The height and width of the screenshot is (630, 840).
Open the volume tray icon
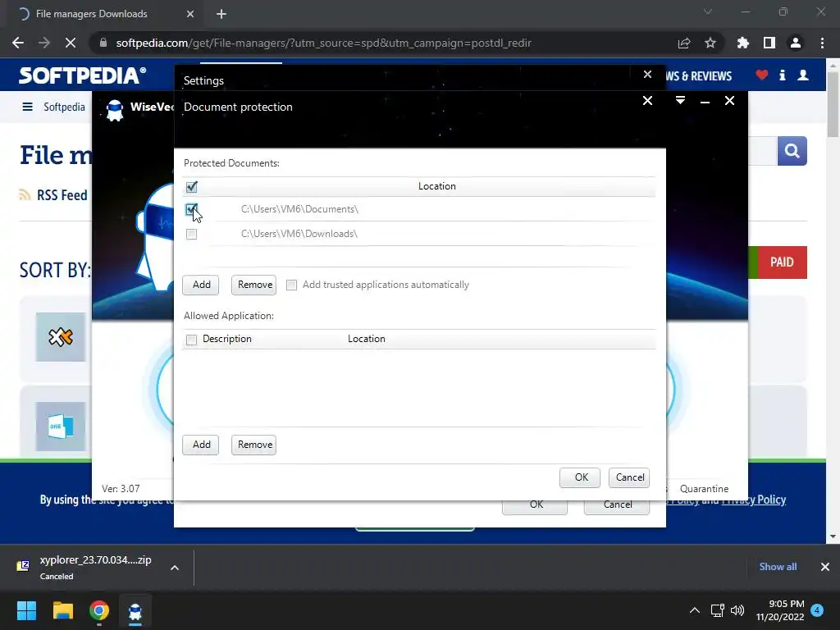[x=737, y=610]
